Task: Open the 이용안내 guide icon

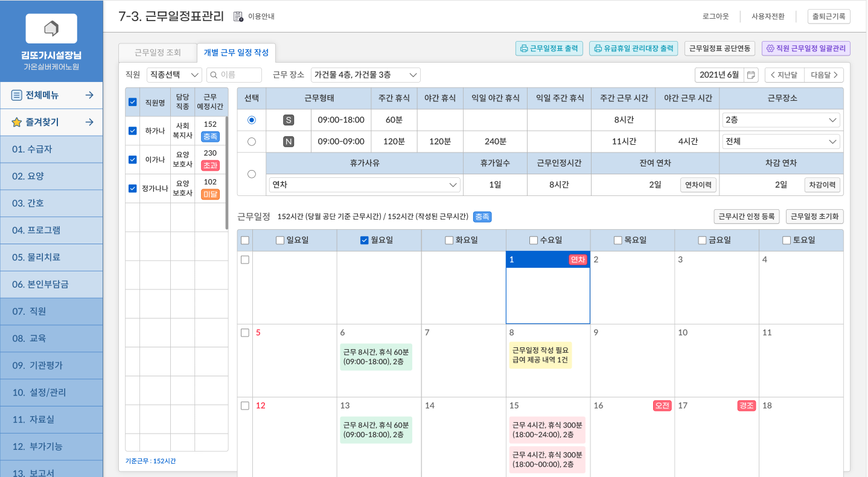Action: coord(238,16)
